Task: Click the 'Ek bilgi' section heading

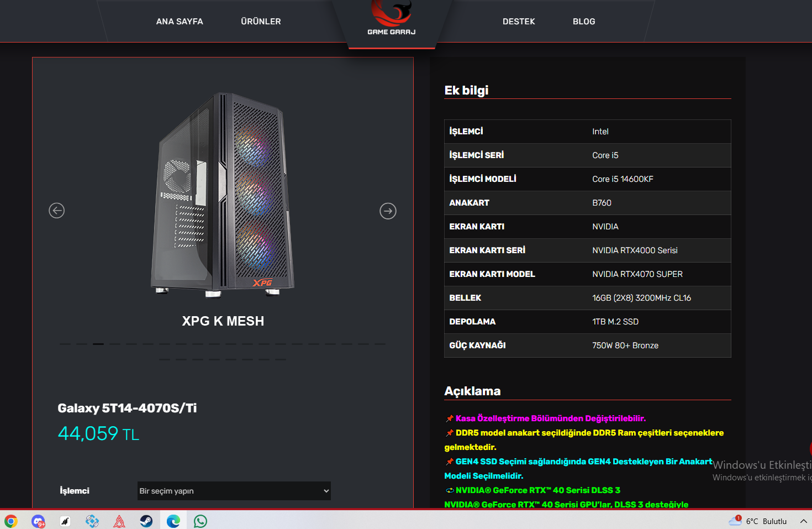Action: [466, 90]
